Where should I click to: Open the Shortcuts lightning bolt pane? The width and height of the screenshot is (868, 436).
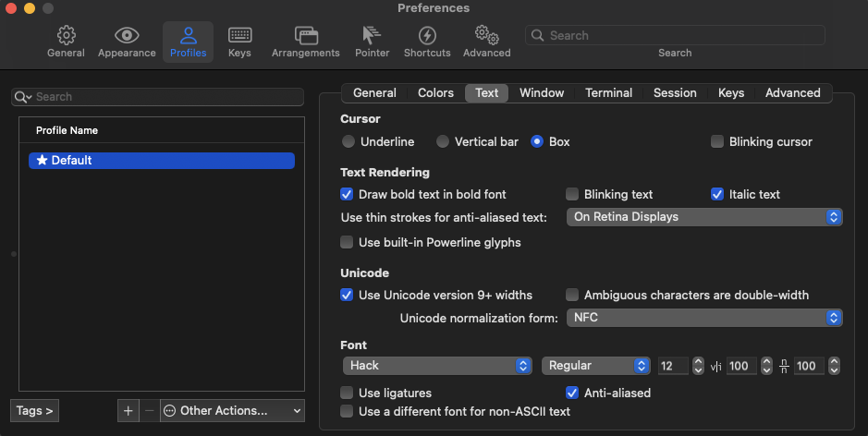pyautogui.click(x=427, y=42)
